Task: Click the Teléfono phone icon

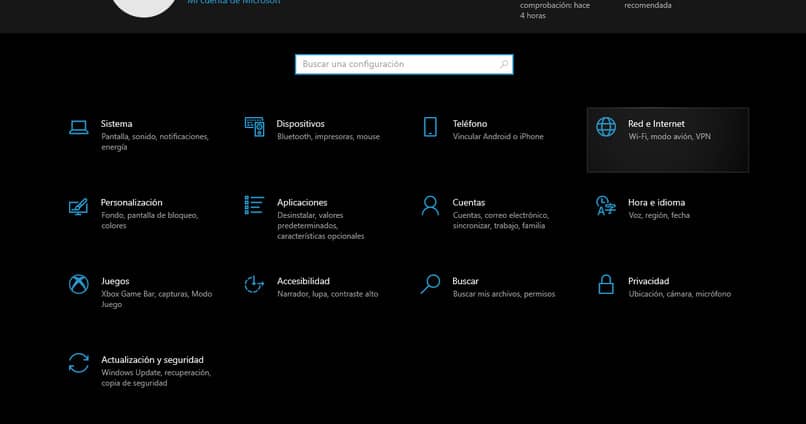Action: tap(430, 127)
